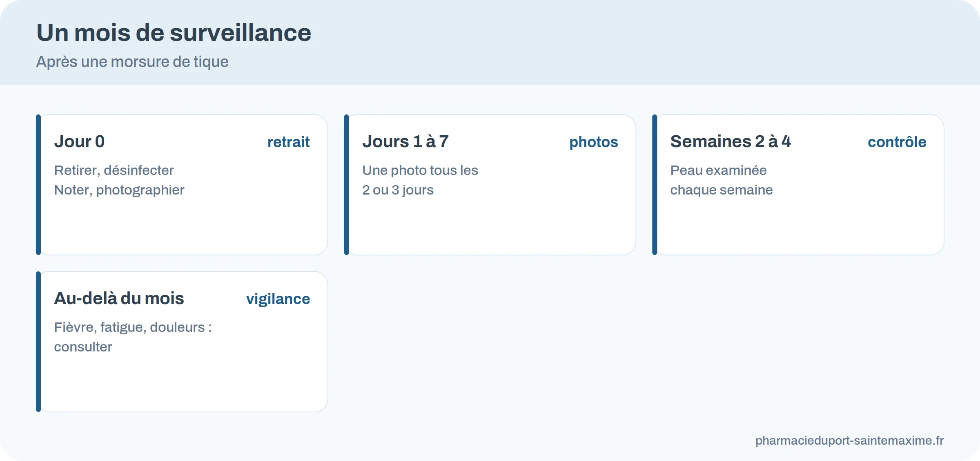Click the 'vigilance' label
Viewport: 980px width, 461px height.
278,299
